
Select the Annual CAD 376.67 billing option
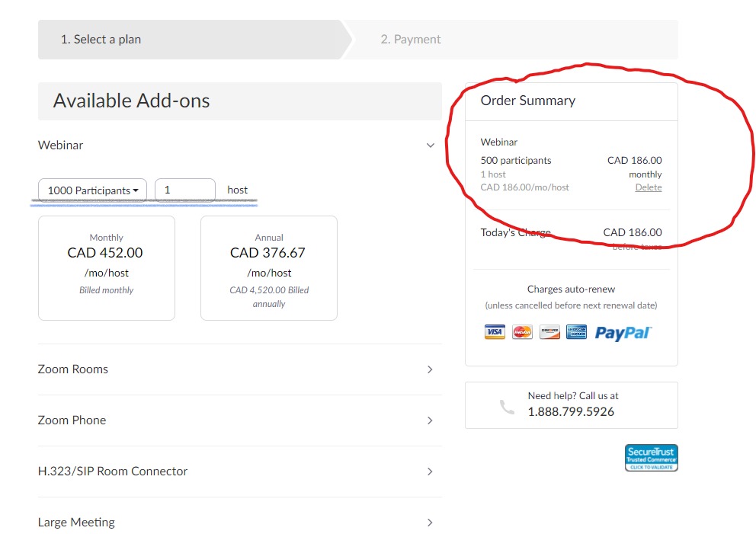[269, 268]
